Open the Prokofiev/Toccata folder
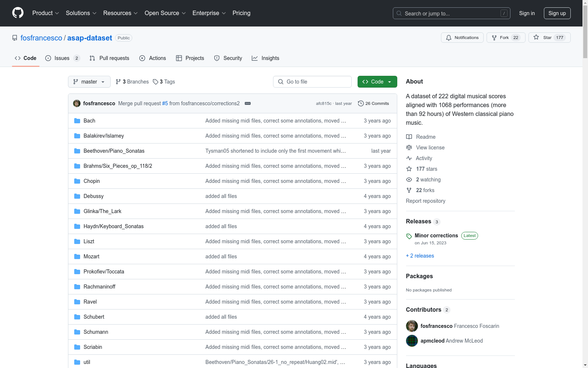 pos(104,272)
